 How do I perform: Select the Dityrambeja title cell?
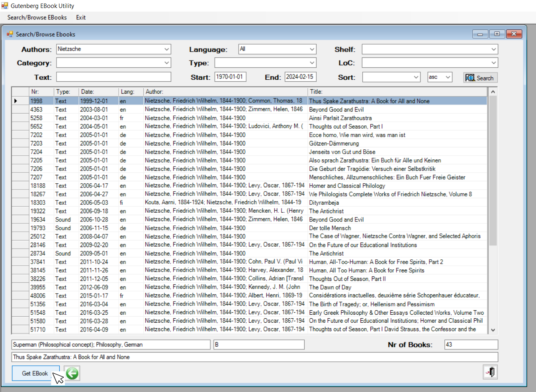398,203
